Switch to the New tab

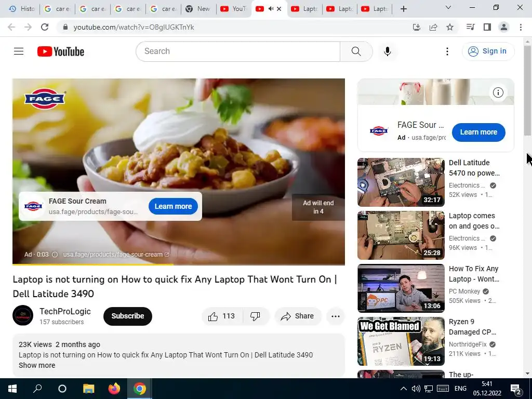pyautogui.click(x=199, y=9)
